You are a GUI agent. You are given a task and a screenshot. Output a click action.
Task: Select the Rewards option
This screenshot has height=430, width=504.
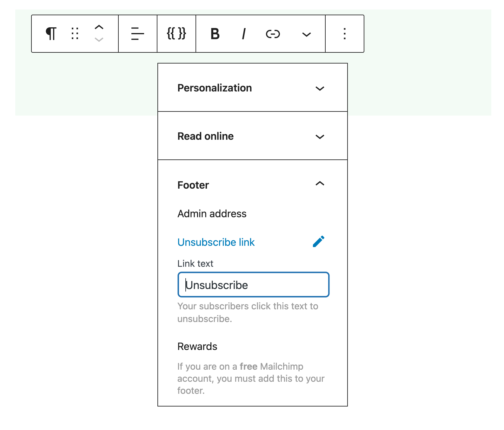[197, 346]
